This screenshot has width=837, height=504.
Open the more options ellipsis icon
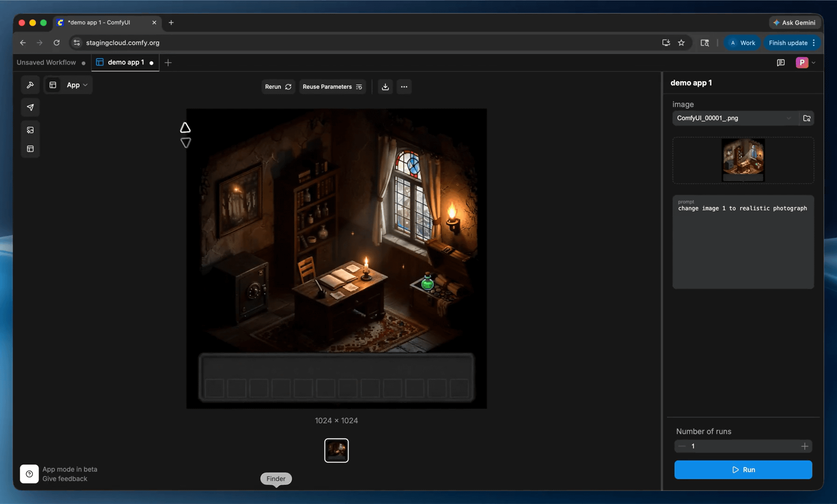(x=404, y=87)
